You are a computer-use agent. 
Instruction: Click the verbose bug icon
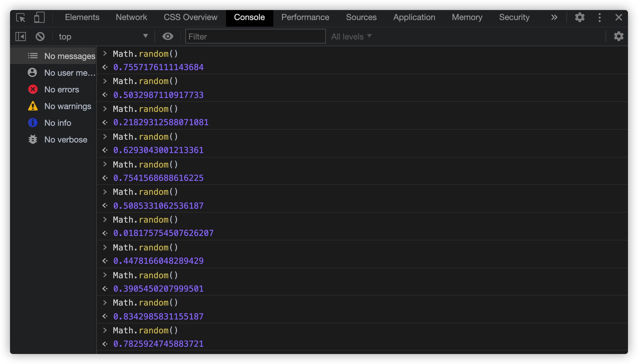(x=33, y=139)
